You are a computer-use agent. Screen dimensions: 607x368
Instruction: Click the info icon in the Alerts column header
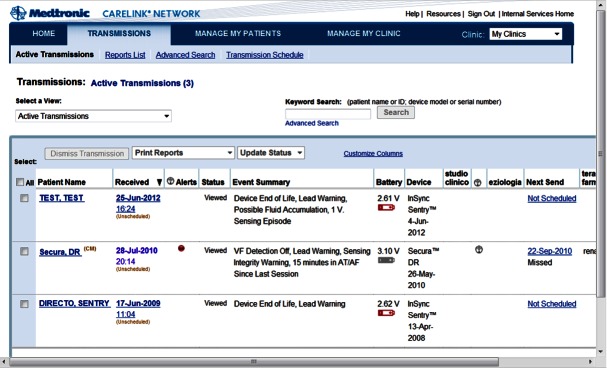[170, 181]
